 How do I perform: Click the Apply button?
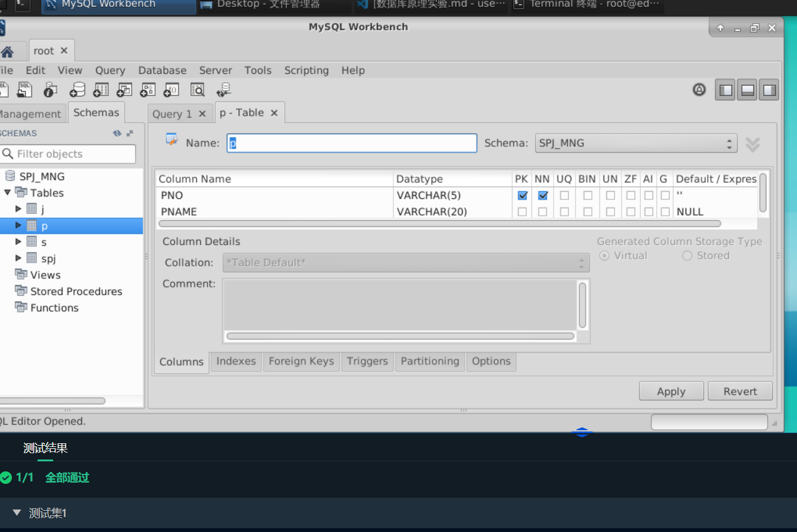(x=671, y=391)
